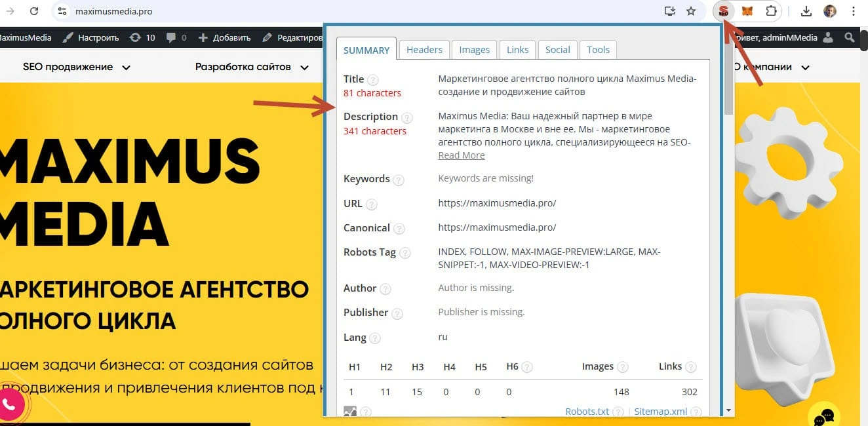
Task: Open updates counter showing 10
Action: pyautogui.click(x=142, y=37)
